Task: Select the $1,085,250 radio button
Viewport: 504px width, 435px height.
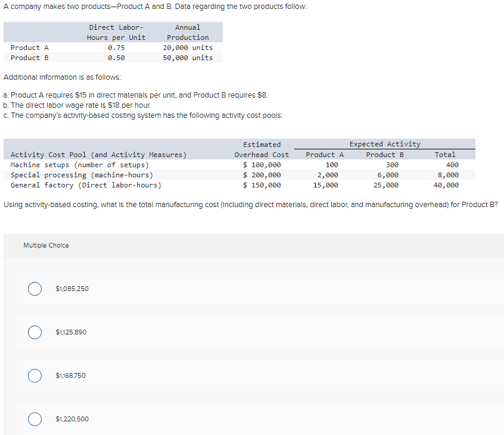Action: coord(34,289)
